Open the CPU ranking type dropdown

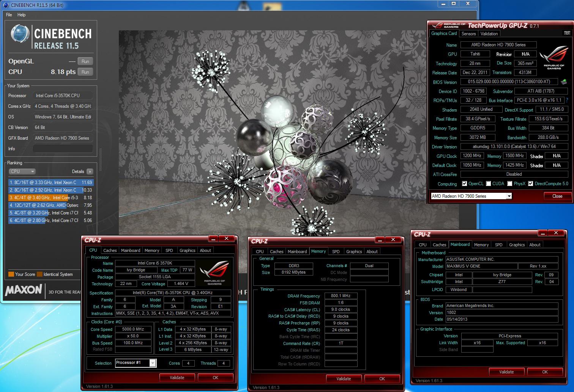pos(22,172)
